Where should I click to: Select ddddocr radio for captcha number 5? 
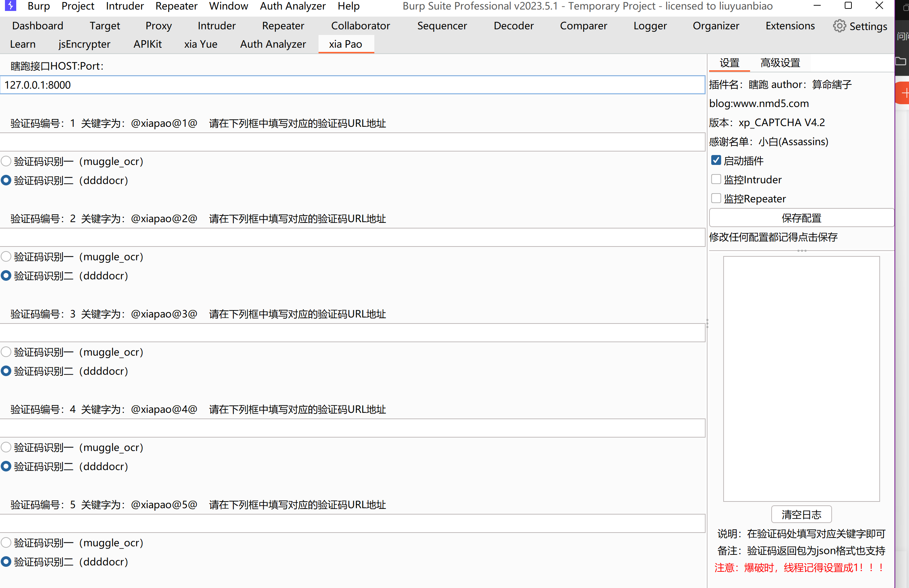pos(6,561)
